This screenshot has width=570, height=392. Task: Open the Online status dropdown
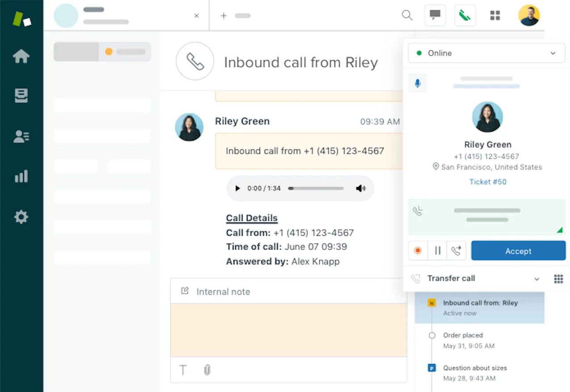point(486,53)
